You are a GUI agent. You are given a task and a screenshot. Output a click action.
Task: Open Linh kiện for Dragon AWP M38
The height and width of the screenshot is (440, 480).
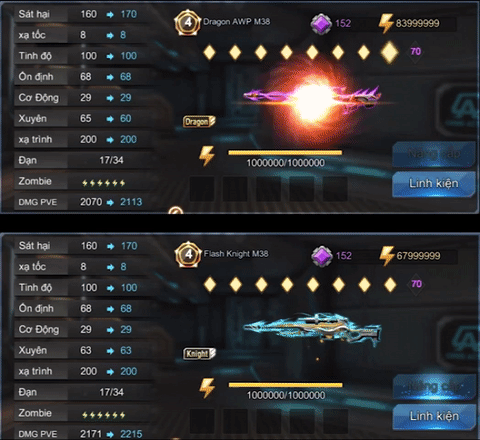[434, 184]
